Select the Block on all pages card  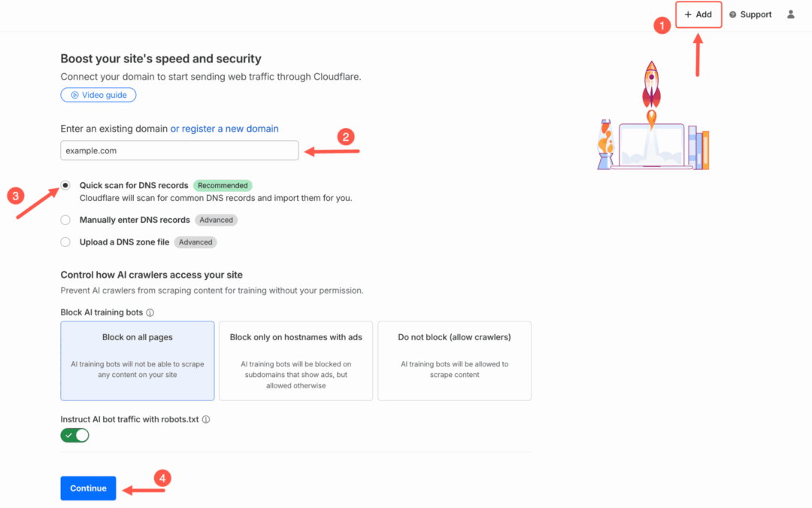pos(137,360)
